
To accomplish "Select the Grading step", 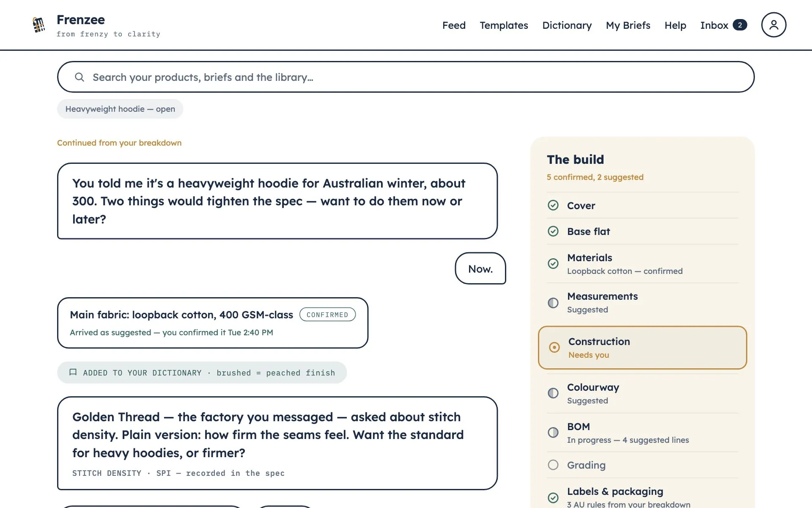I will coord(642,465).
